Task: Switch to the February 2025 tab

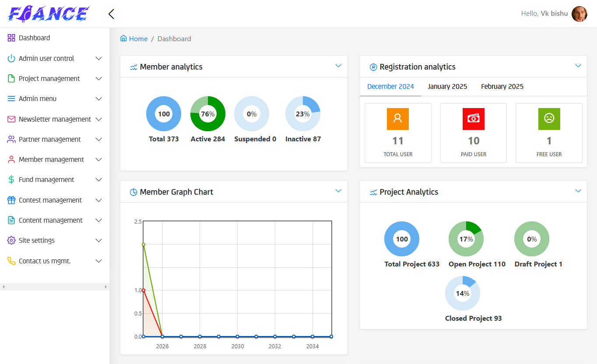Action: click(x=502, y=87)
